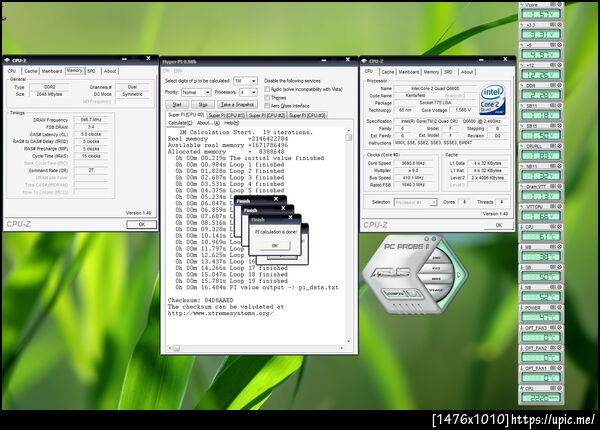Click the settings icon on the Vcore sensor tile
This screenshot has height=430, width=600.
tap(553, 5)
